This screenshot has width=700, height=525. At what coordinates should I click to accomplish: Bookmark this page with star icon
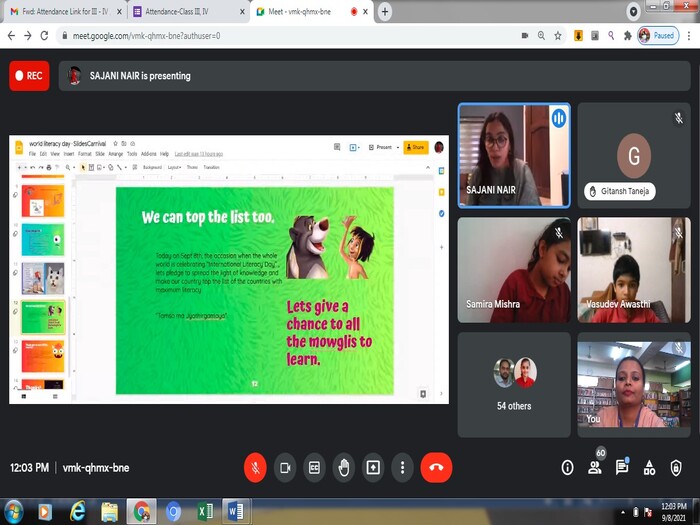[x=558, y=36]
